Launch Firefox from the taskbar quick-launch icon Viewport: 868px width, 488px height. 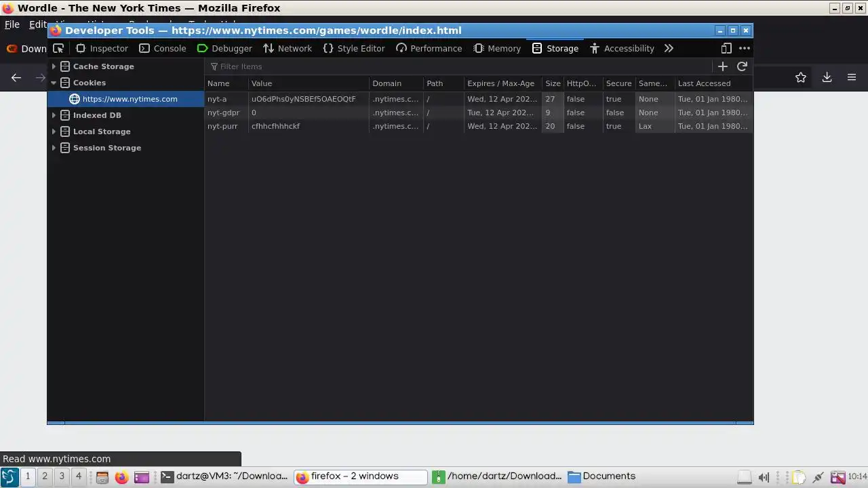pyautogui.click(x=121, y=477)
